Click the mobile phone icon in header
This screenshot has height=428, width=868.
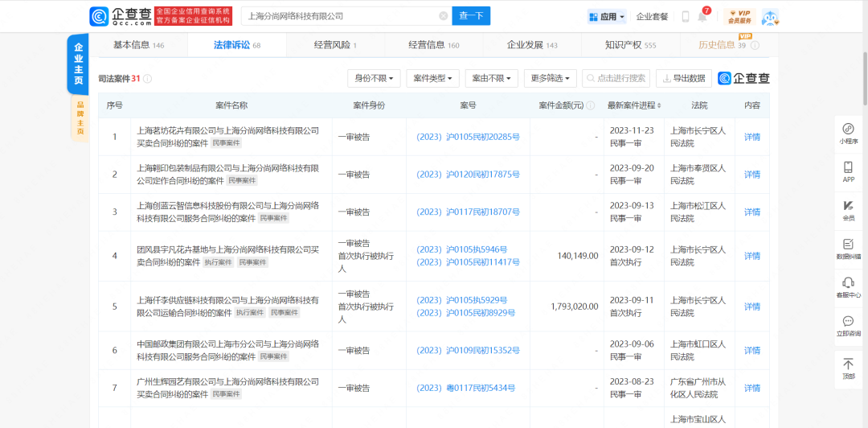click(x=686, y=17)
